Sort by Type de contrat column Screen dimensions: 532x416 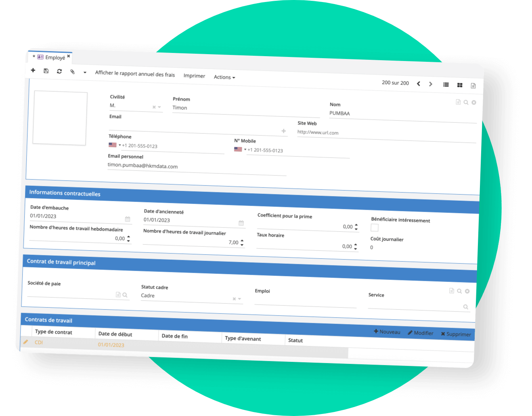click(x=63, y=332)
